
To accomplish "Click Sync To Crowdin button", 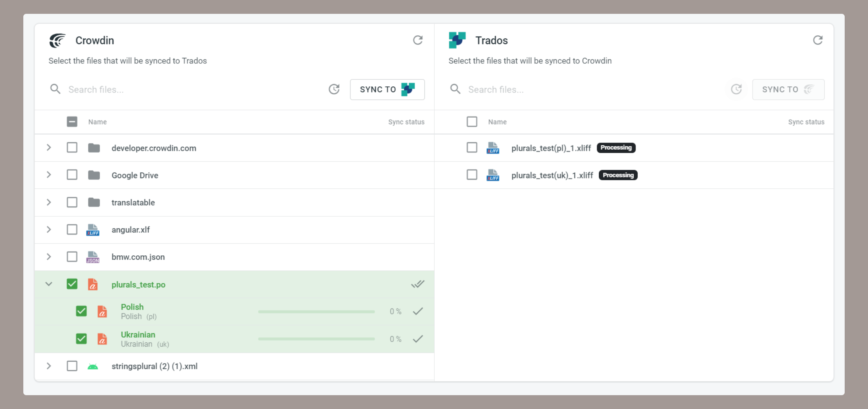I will 788,90.
